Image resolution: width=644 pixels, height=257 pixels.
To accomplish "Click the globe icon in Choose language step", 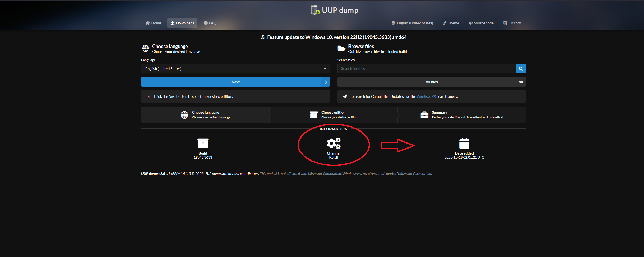I will (185, 115).
